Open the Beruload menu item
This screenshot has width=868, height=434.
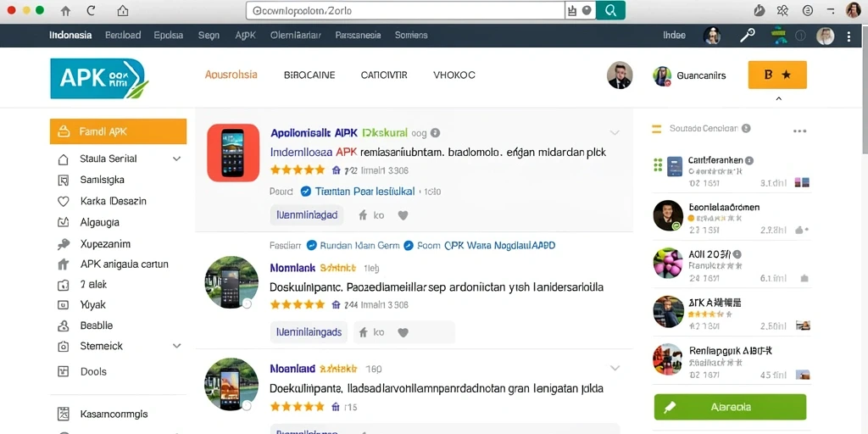point(123,35)
